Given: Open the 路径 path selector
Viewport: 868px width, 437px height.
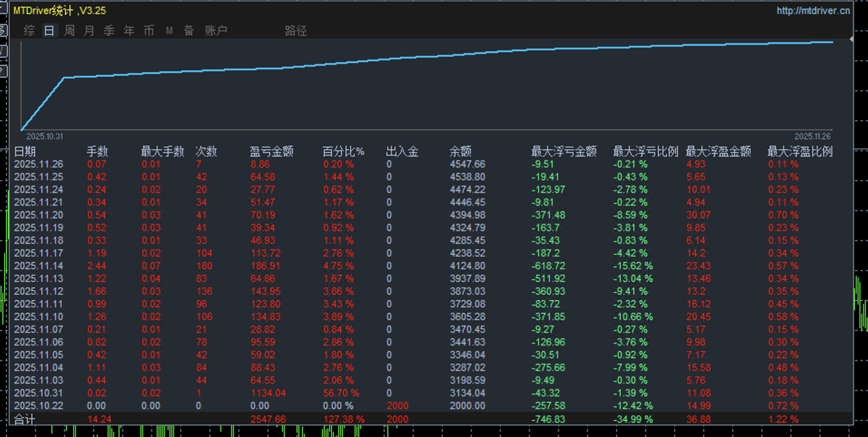Looking at the screenshot, I should [296, 31].
